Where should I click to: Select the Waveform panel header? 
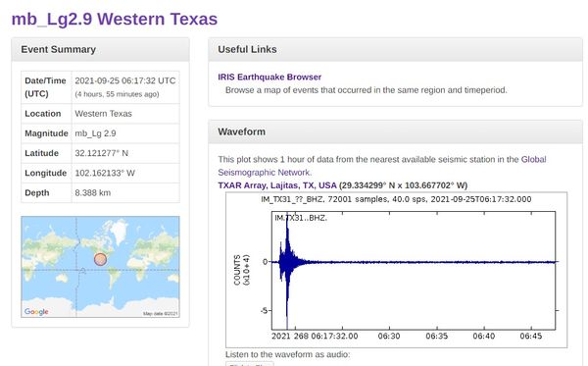395,131
